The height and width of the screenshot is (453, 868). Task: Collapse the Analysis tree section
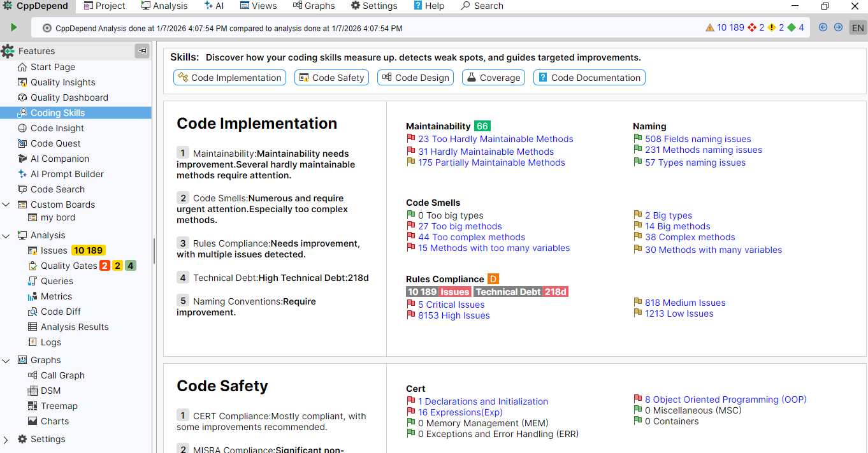[6, 235]
